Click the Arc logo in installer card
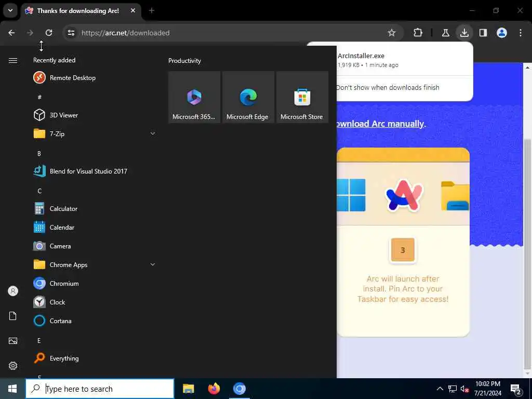This screenshot has width=532, height=399. pos(404,195)
